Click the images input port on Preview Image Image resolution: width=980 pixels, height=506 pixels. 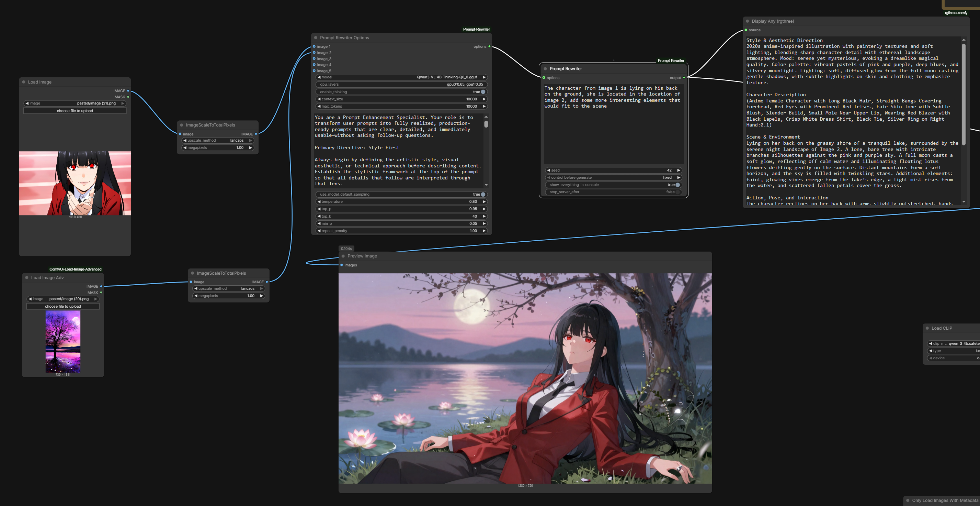(342, 265)
